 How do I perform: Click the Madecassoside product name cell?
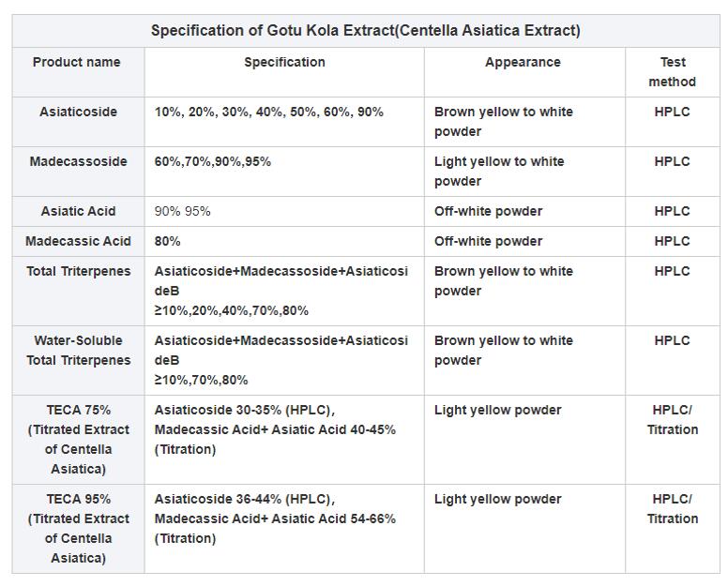pos(78,161)
